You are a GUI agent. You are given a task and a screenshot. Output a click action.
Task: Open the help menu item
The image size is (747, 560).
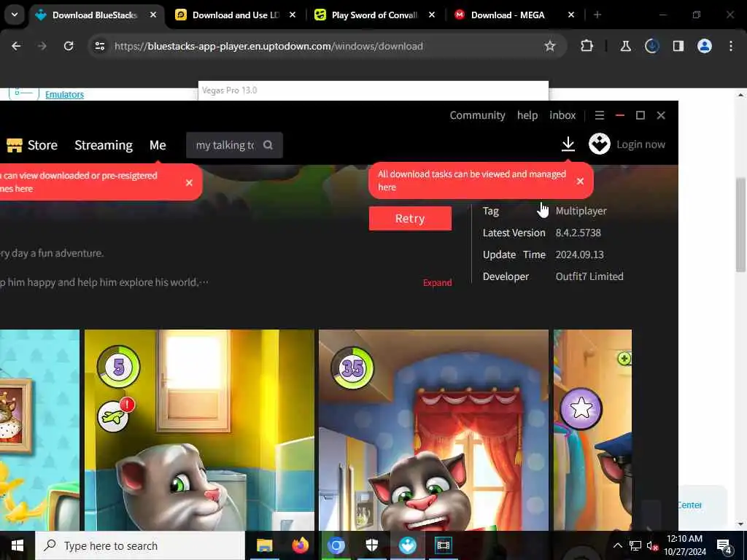click(527, 115)
